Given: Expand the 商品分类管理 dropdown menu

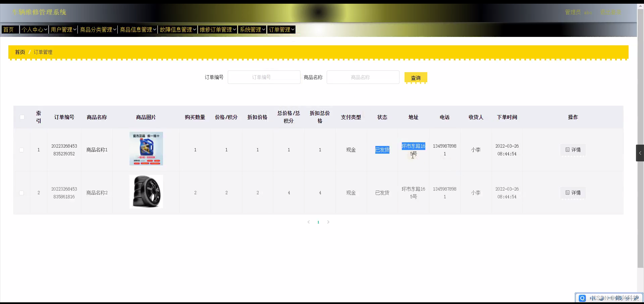Looking at the screenshot, I should click(98, 30).
